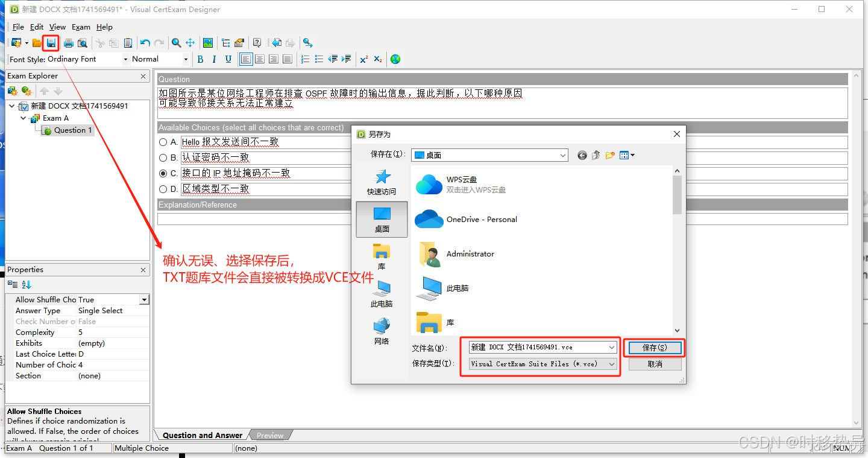The image size is (868, 458).
Task: Click the 保存(S) button
Action: [x=655, y=348]
